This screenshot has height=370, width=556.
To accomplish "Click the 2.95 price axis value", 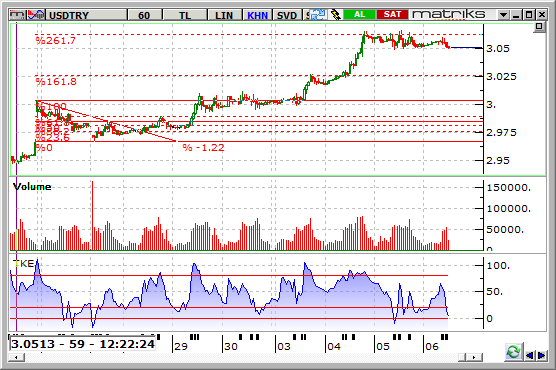I will pos(497,161).
